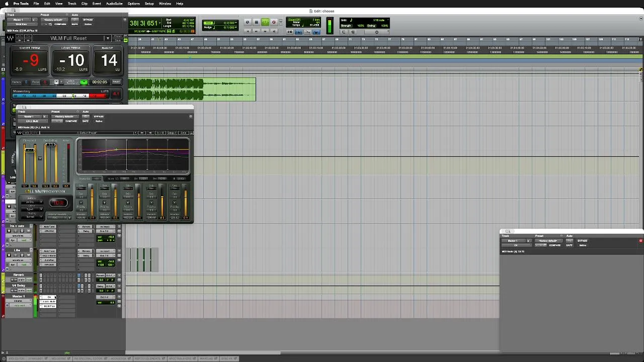644x362 pixels.
Task: Click the previous preset arrow in L3-LL toolbar
Action: pos(141,133)
